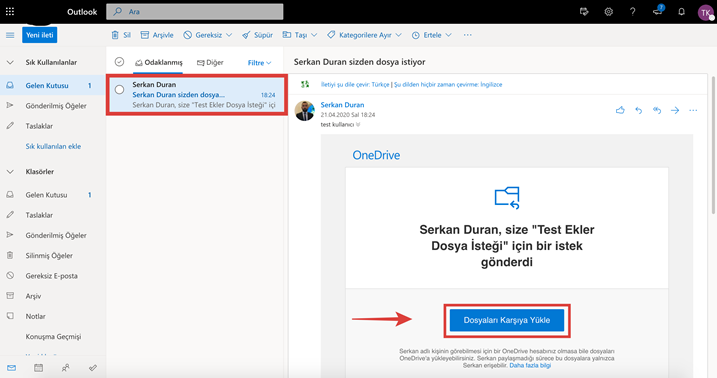Screen dimensions: 717x378
Task: Collapse the Klasörler section
Action: tap(10, 171)
